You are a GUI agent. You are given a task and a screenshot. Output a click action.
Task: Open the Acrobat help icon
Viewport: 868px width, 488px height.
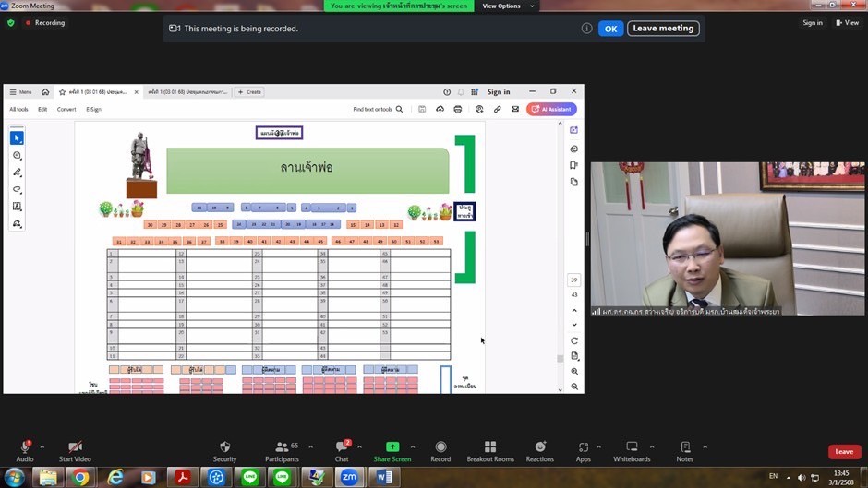coord(447,92)
